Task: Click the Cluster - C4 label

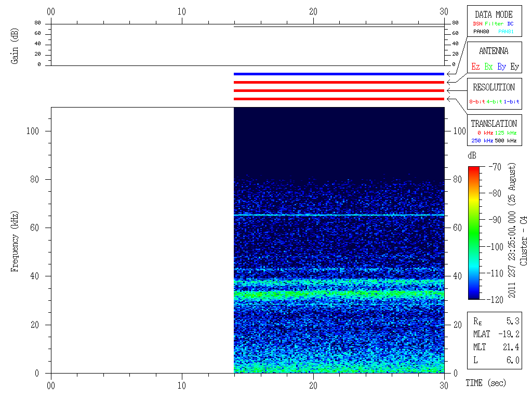Action: (x=524, y=241)
